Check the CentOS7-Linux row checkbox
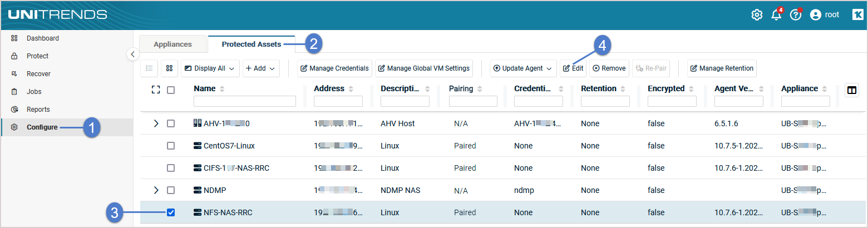Viewport: 868px width, 228px height. coord(171,146)
